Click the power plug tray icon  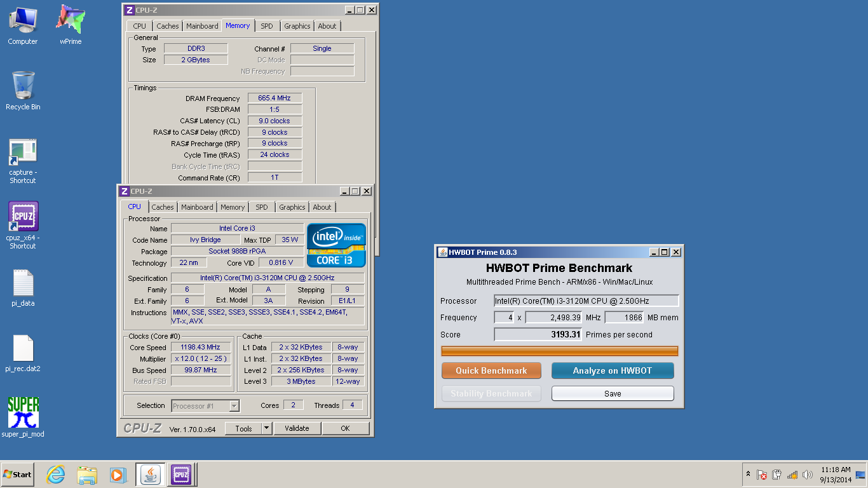pos(776,475)
